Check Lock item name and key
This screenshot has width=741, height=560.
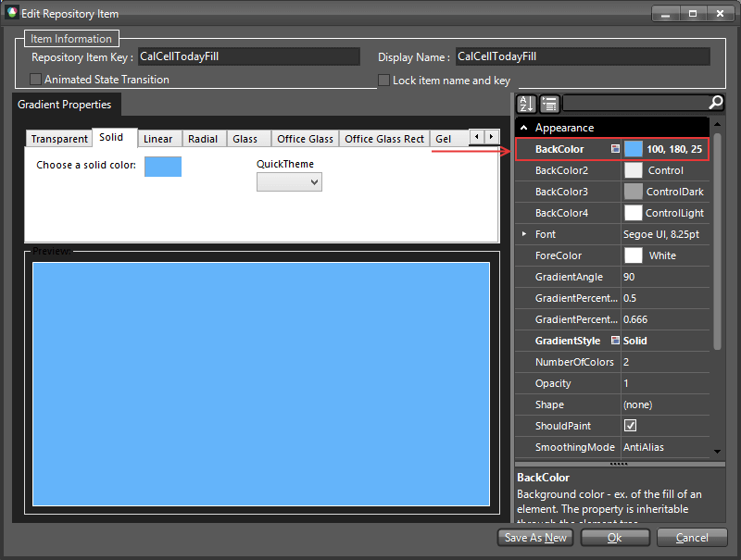click(x=383, y=80)
